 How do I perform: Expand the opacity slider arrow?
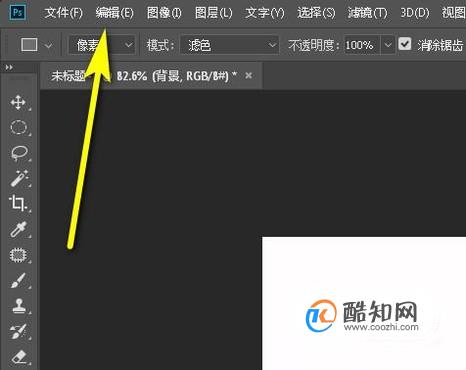click(x=387, y=45)
